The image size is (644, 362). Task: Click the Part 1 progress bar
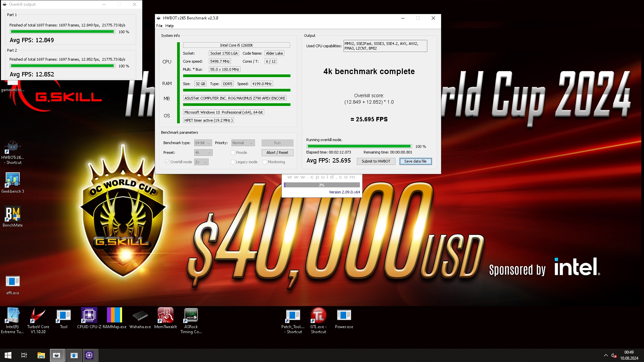[x=62, y=32]
